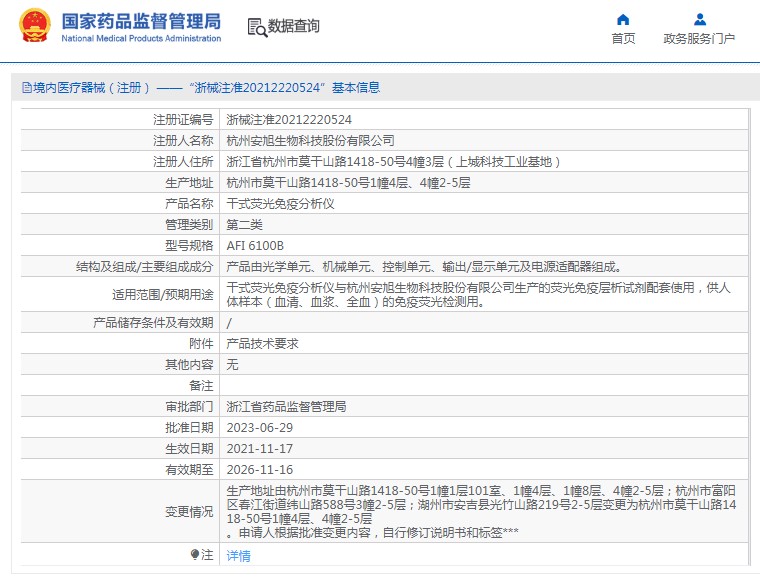Screen dimensions: 760x578
Task: Select the 适用范围/预期用途 description text
Action: [x=478, y=295]
